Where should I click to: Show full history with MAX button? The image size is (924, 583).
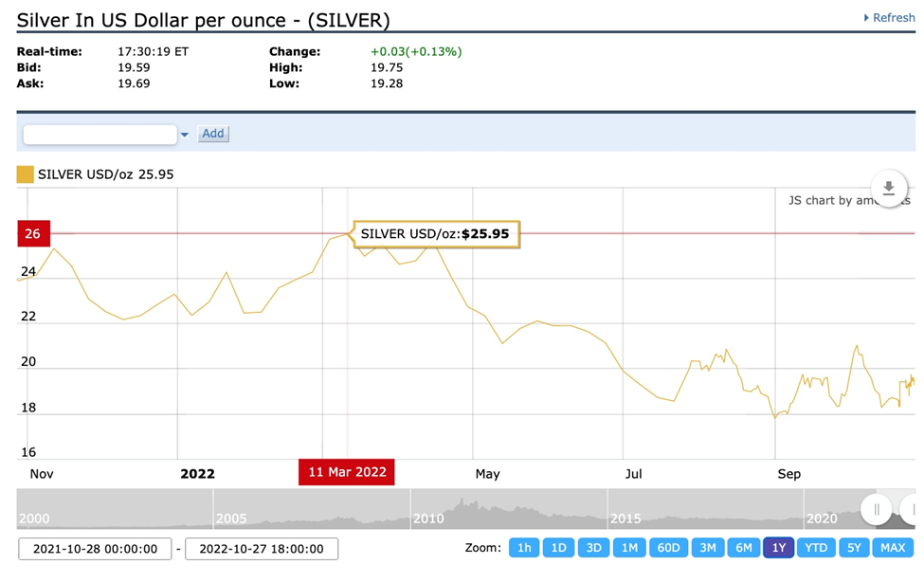pyautogui.click(x=893, y=548)
